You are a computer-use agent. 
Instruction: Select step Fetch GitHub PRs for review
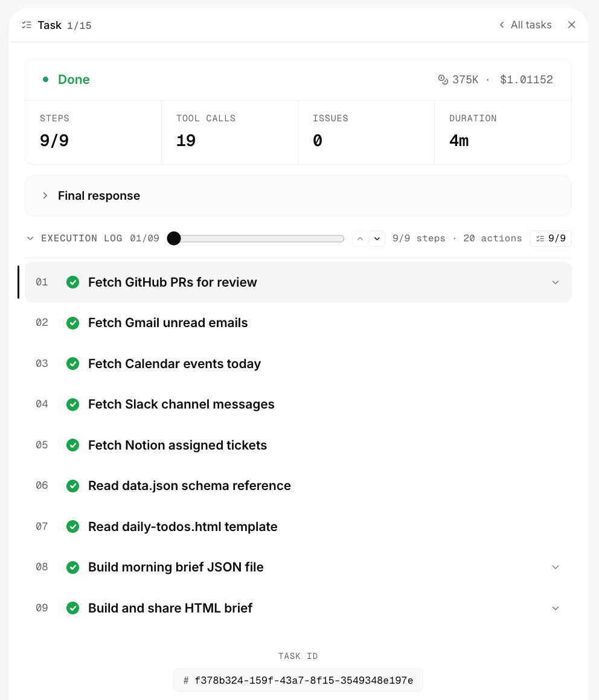[x=298, y=282]
